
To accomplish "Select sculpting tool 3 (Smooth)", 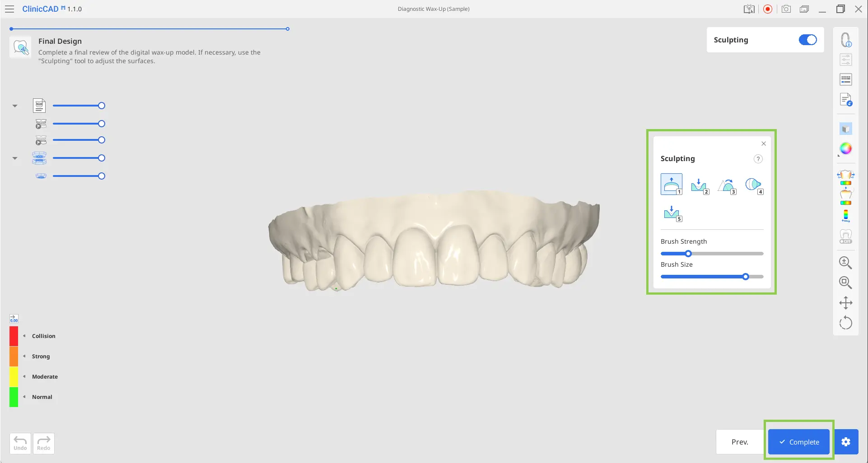I will [727, 185].
